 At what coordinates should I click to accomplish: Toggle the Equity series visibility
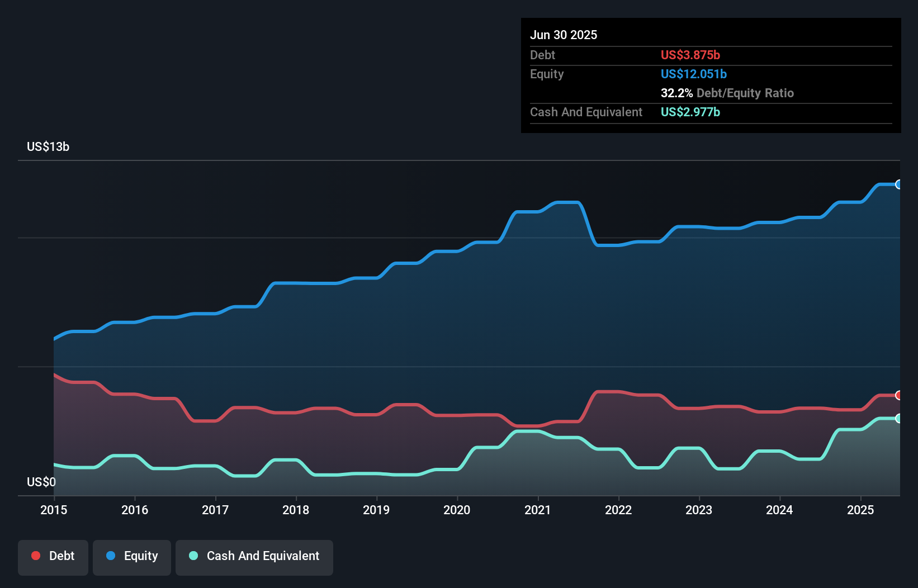point(131,556)
